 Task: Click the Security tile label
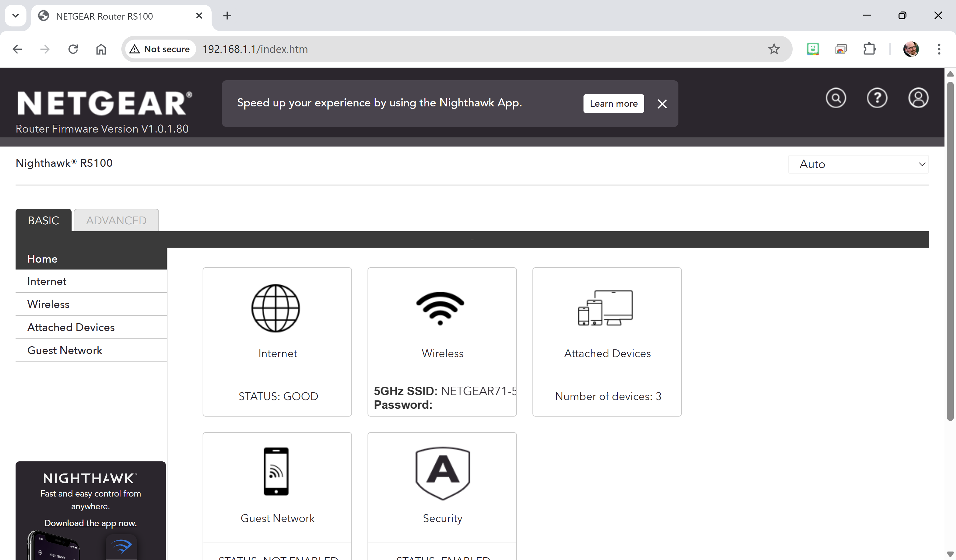pos(442,518)
